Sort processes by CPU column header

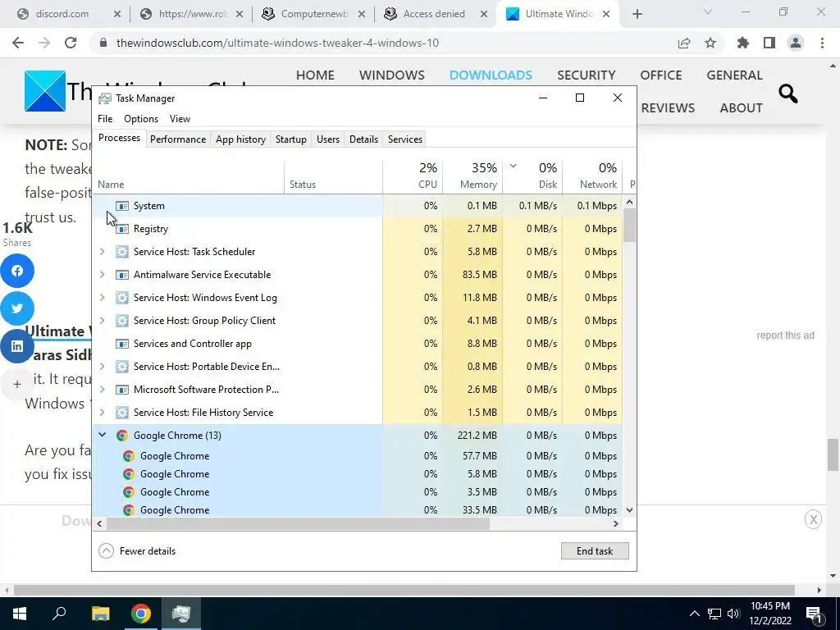[413, 176]
